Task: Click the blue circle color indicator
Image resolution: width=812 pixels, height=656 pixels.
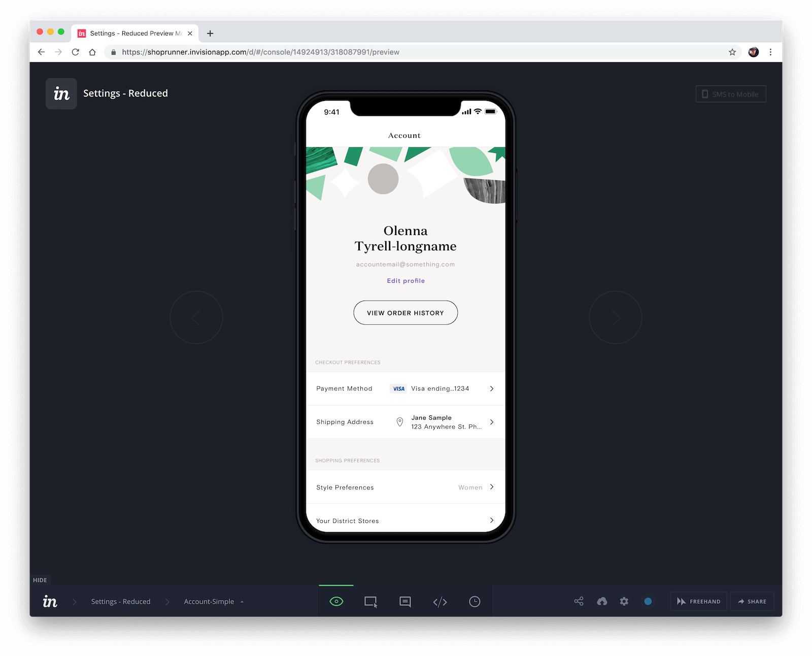Action: pyautogui.click(x=648, y=601)
